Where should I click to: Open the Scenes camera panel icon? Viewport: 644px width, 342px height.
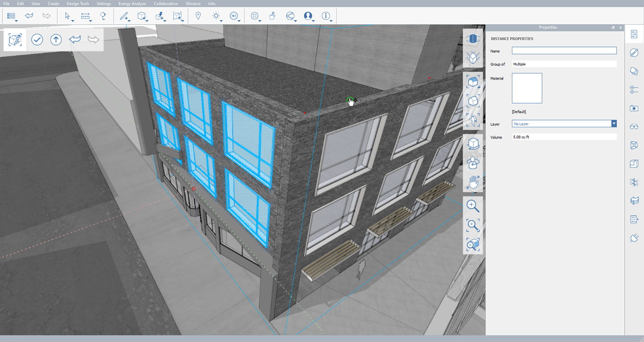pos(634,108)
